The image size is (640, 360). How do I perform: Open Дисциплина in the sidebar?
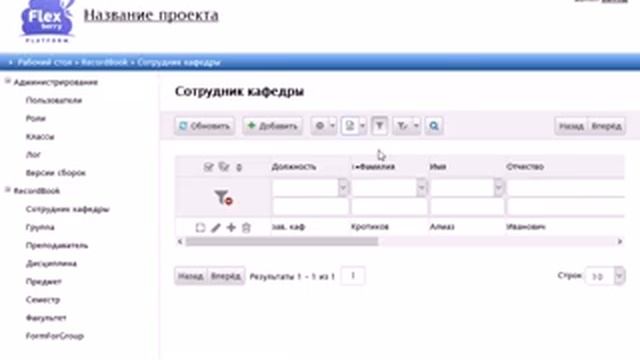[x=51, y=264]
